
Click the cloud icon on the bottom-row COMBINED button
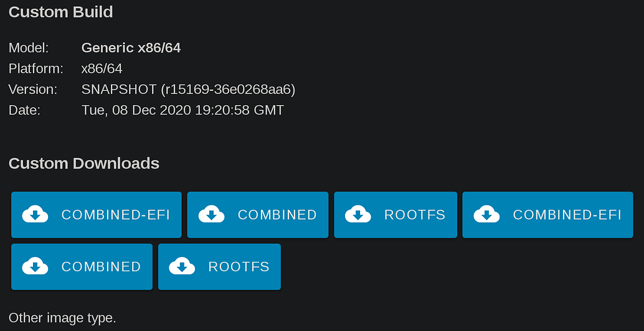pyautogui.click(x=36, y=266)
